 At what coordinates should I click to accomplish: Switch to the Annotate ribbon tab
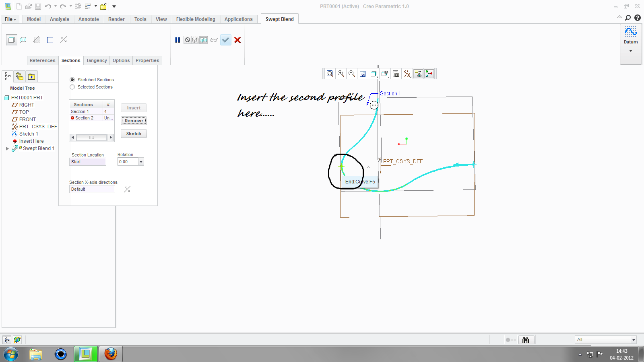(89, 19)
